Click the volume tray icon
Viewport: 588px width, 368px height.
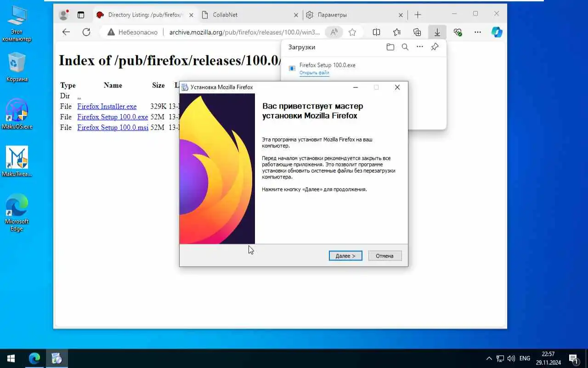(510, 358)
